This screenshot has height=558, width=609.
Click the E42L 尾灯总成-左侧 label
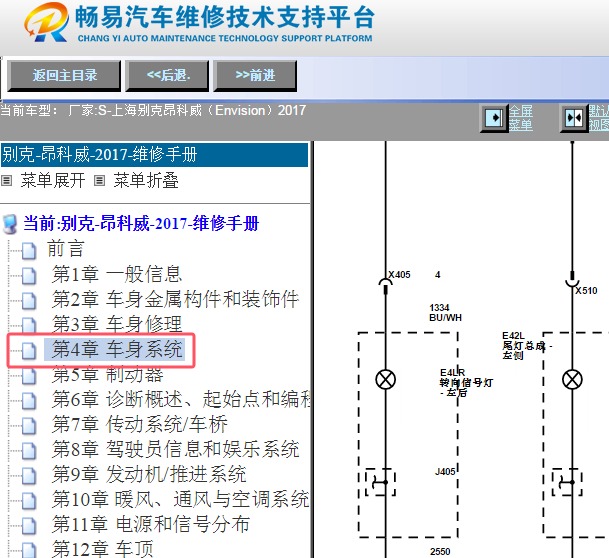[x=527, y=346]
